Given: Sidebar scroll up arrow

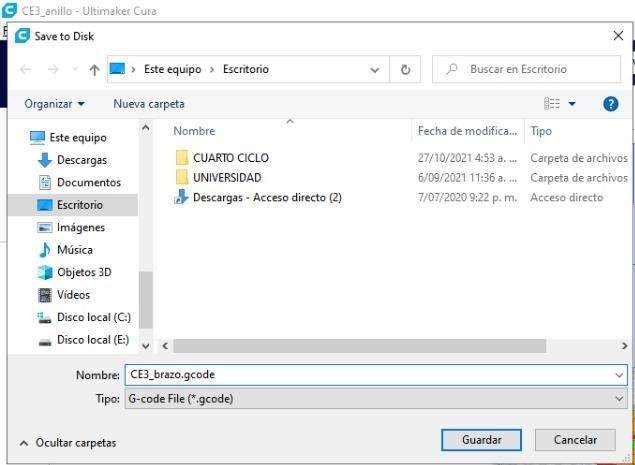Looking at the screenshot, I should 146,128.
